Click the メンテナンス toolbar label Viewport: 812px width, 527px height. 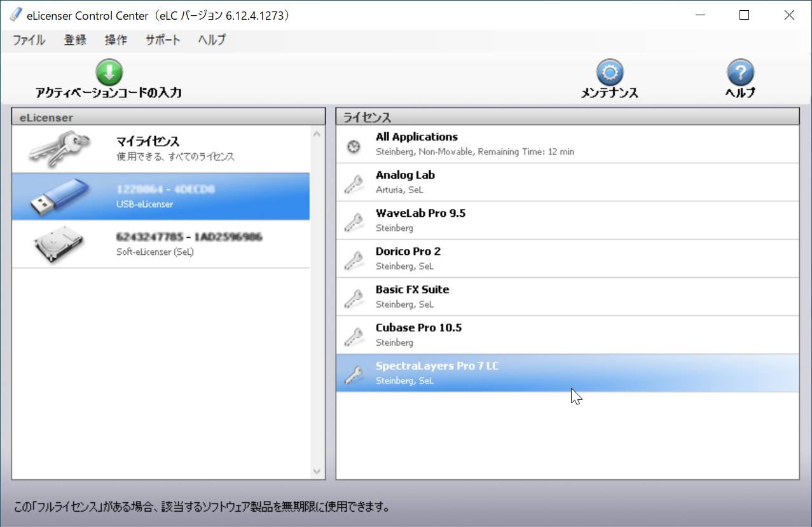click(609, 93)
